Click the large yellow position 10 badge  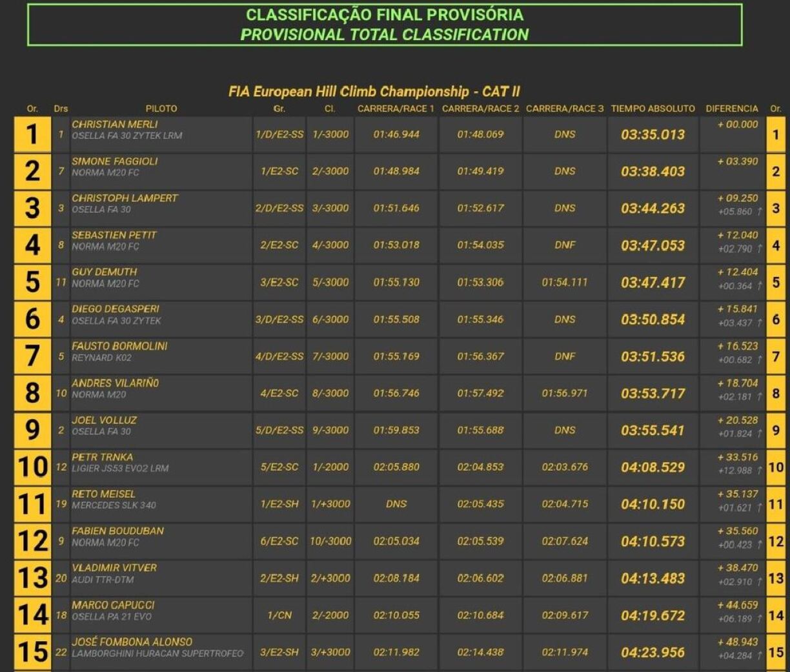tap(32, 467)
